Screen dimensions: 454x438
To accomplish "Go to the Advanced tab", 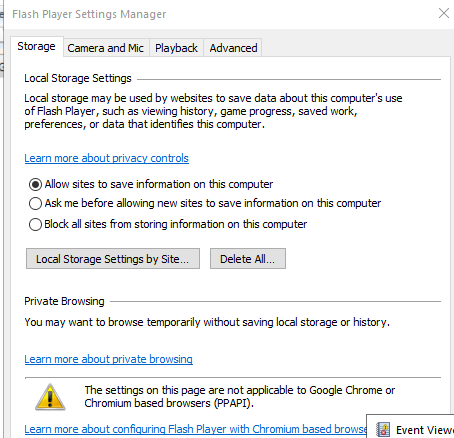I will [x=233, y=48].
